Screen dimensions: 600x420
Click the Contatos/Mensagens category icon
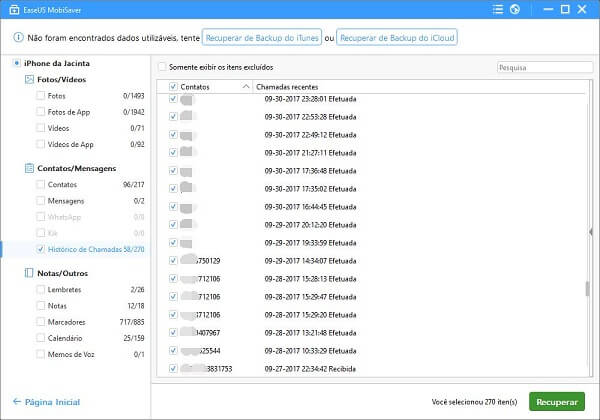29,168
